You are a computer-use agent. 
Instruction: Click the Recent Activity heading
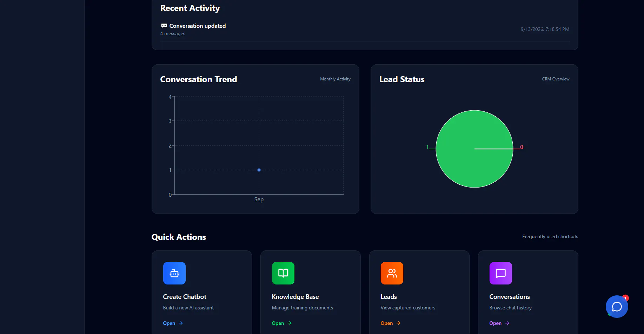190,8
